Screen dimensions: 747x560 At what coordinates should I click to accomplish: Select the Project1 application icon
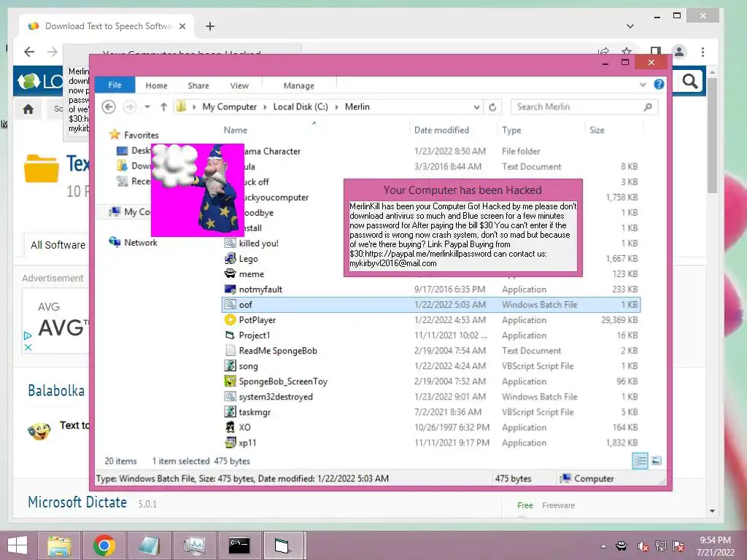tap(230, 335)
